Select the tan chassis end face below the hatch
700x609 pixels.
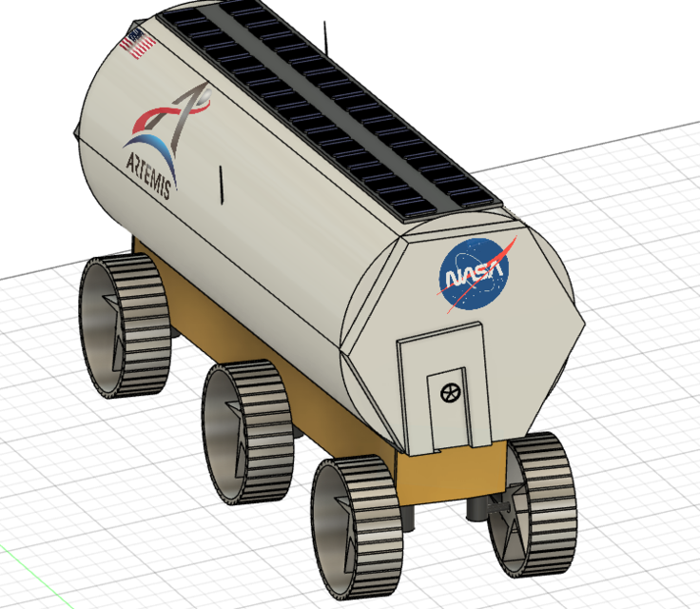coord(452,472)
